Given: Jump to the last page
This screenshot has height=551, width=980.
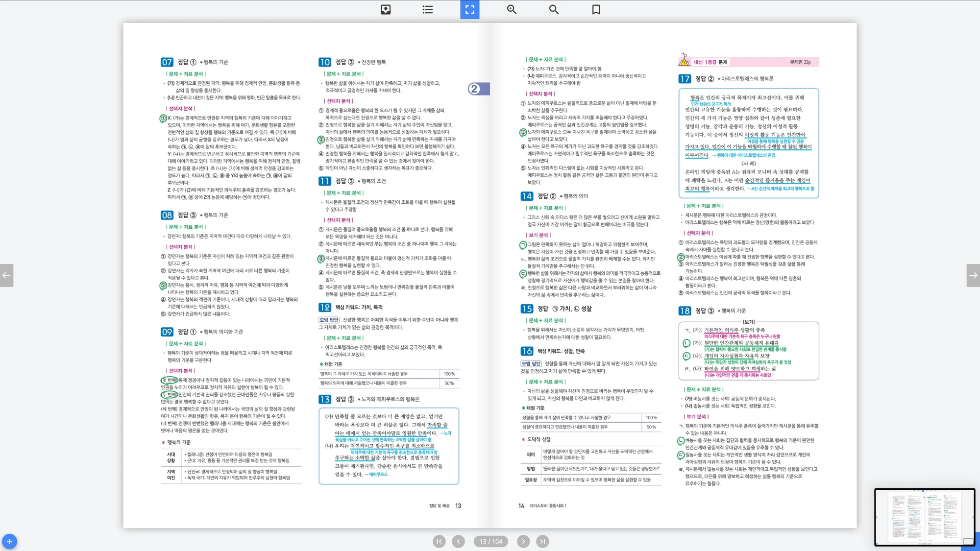Looking at the screenshot, I should click(542, 541).
